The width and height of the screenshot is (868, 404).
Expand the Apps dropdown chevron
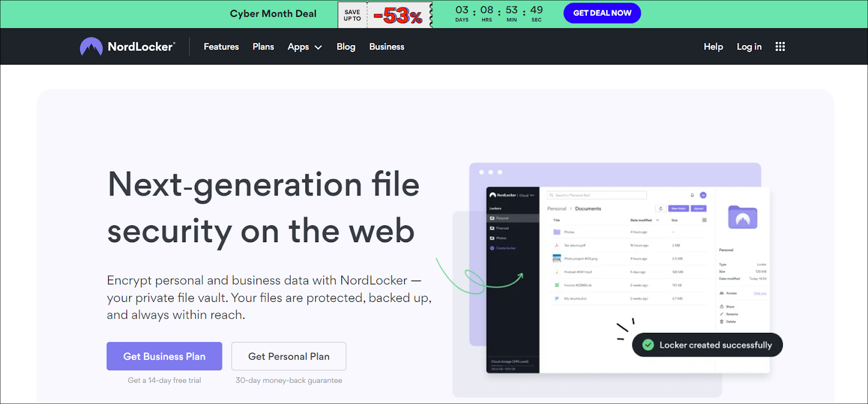(318, 47)
